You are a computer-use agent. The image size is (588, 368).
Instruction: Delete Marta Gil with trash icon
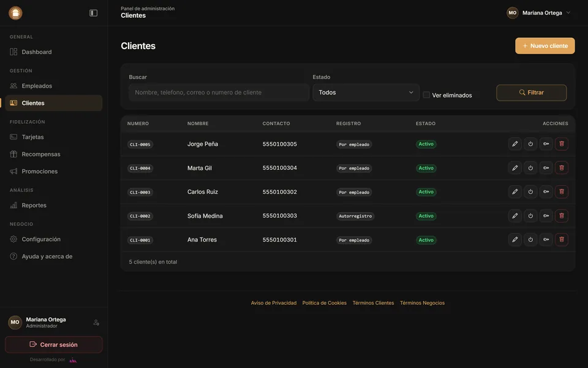coord(562,168)
